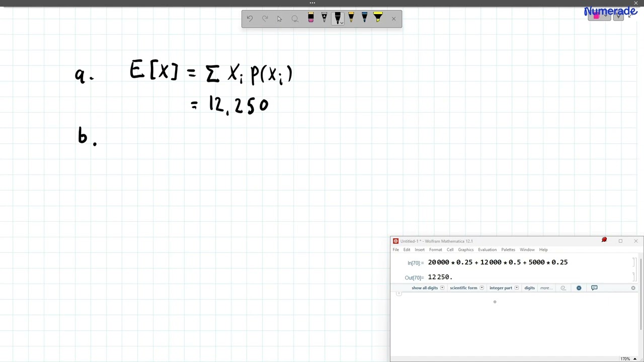Click input expression 20000*0.25 line
Screen dimensions: 644x362
(x=498, y=262)
